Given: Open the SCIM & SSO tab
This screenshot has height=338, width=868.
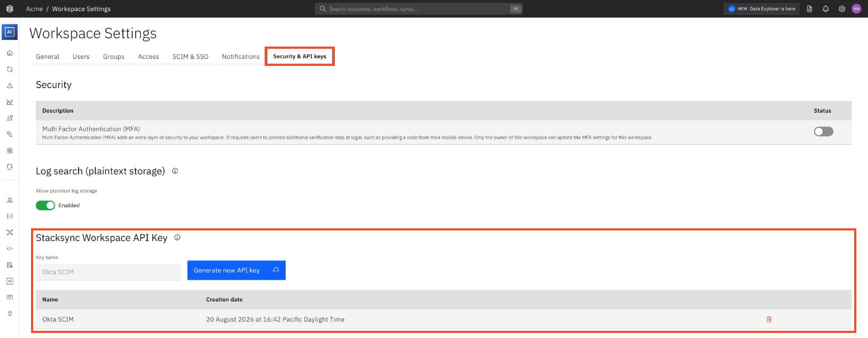Looking at the screenshot, I should pos(190,57).
